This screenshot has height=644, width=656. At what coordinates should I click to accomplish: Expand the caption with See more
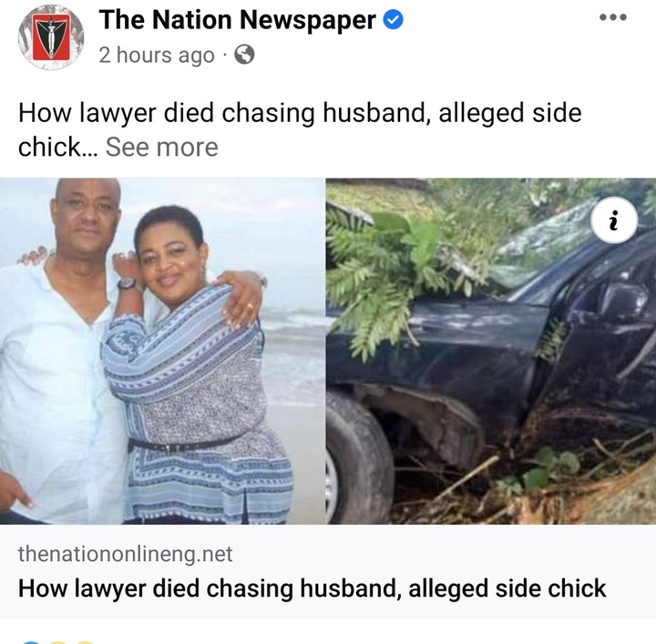click(x=162, y=148)
